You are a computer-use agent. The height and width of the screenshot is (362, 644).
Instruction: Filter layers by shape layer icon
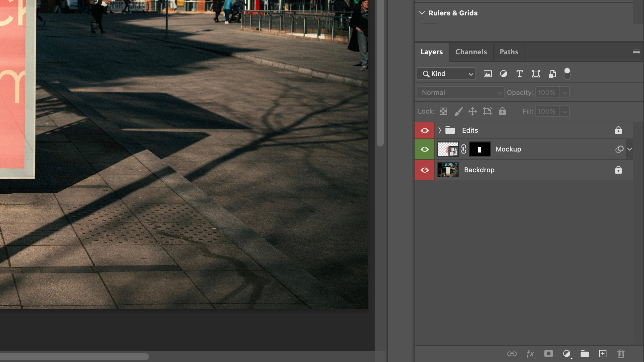(x=536, y=74)
